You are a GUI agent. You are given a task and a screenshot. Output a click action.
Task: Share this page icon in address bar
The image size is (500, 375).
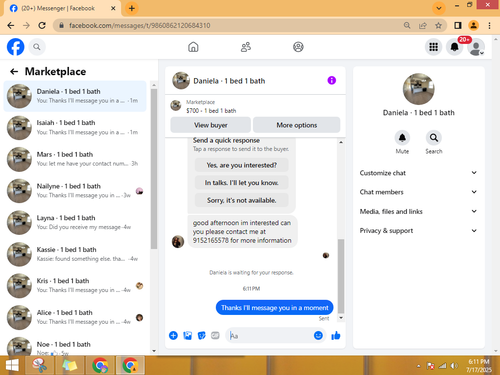pyautogui.click(x=423, y=25)
